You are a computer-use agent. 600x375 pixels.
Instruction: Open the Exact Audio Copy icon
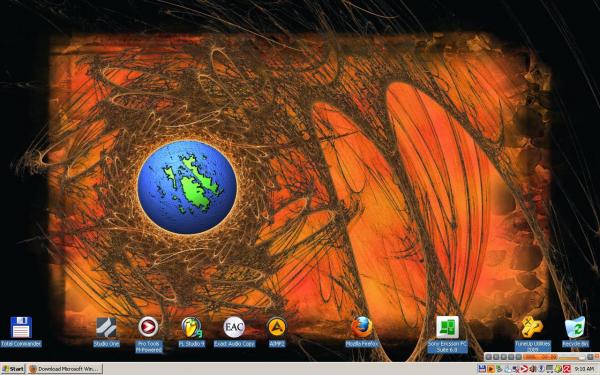234,331
